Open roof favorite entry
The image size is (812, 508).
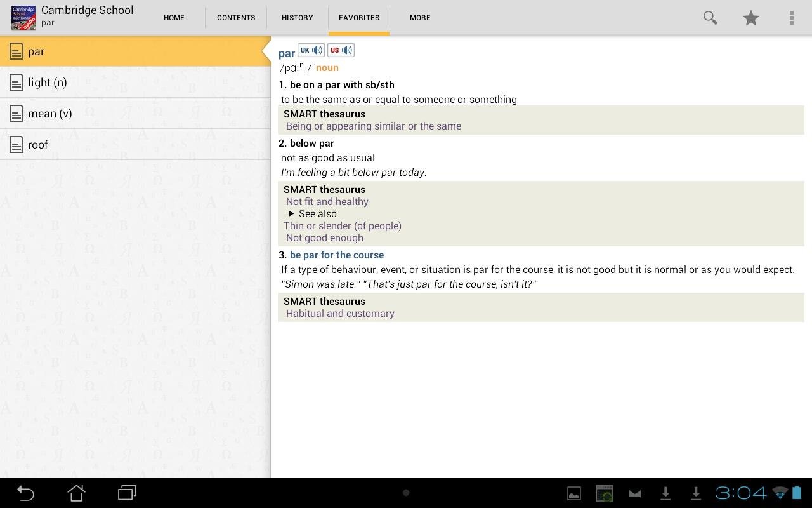point(135,145)
